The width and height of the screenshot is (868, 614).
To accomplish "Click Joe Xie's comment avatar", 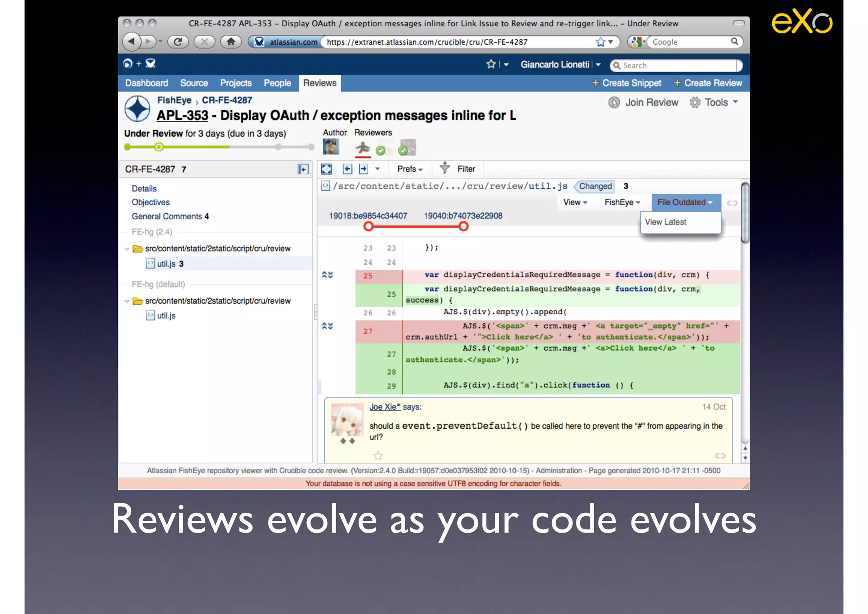I will click(x=347, y=420).
